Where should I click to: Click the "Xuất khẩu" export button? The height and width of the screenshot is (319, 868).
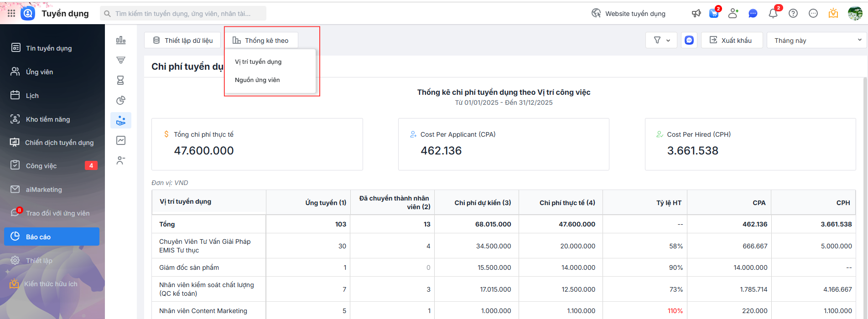(x=731, y=41)
